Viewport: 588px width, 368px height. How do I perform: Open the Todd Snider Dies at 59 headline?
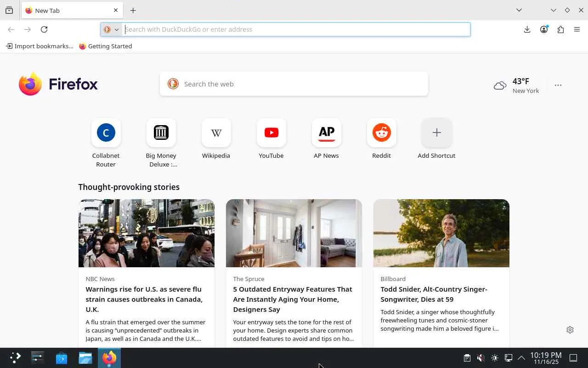(434, 294)
